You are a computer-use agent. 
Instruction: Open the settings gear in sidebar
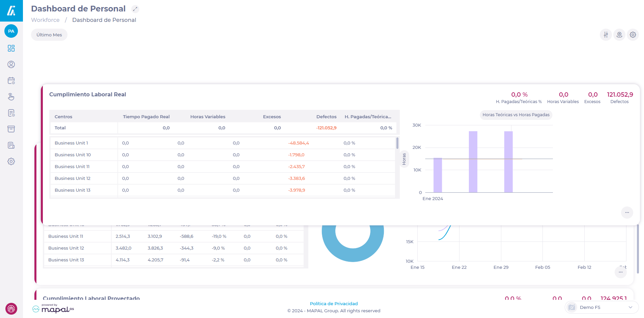tap(11, 161)
